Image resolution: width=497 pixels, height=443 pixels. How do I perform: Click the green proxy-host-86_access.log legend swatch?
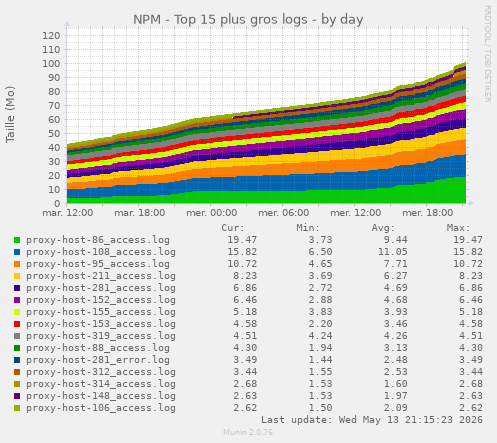click(x=17, y=240)
